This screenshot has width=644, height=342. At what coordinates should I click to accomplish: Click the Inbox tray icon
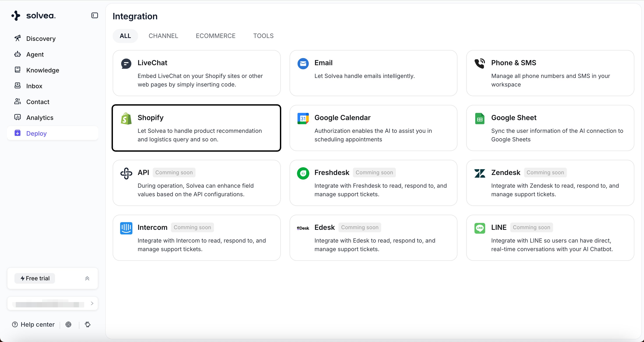coord(18,86)
